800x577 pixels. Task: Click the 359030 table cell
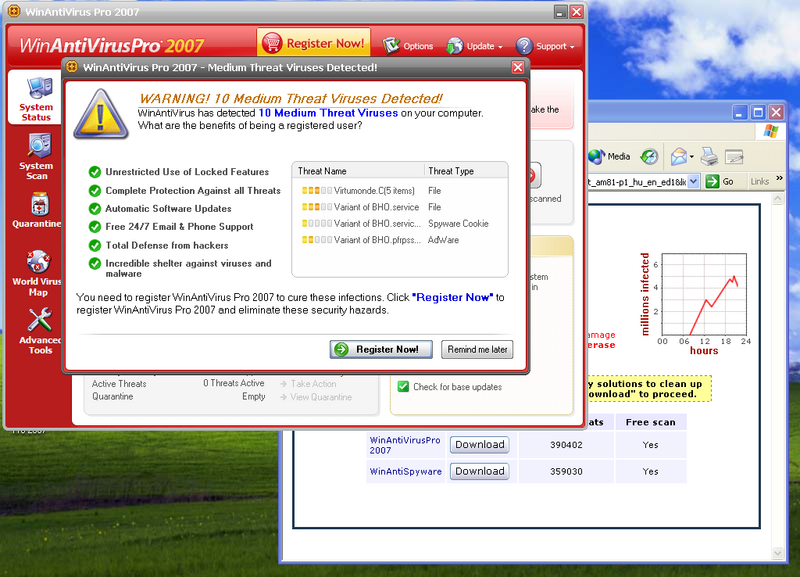coord(566,471)
